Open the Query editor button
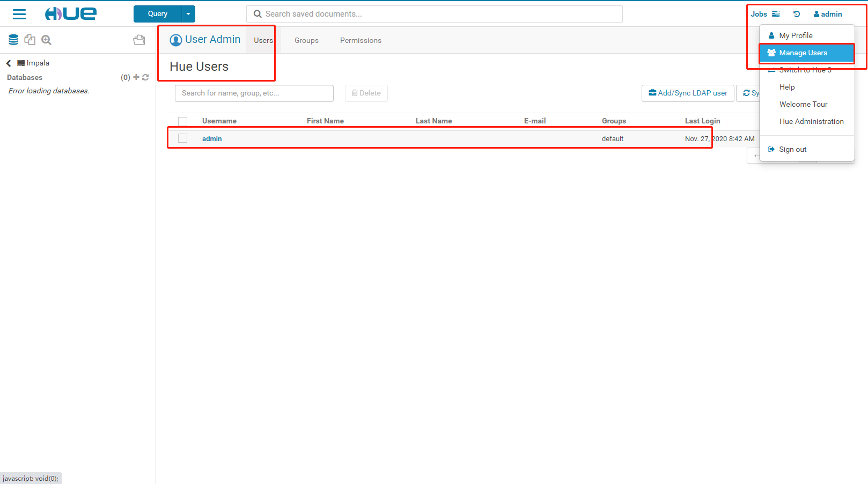Viewport: 868px width, 484px height. point(158,14)
